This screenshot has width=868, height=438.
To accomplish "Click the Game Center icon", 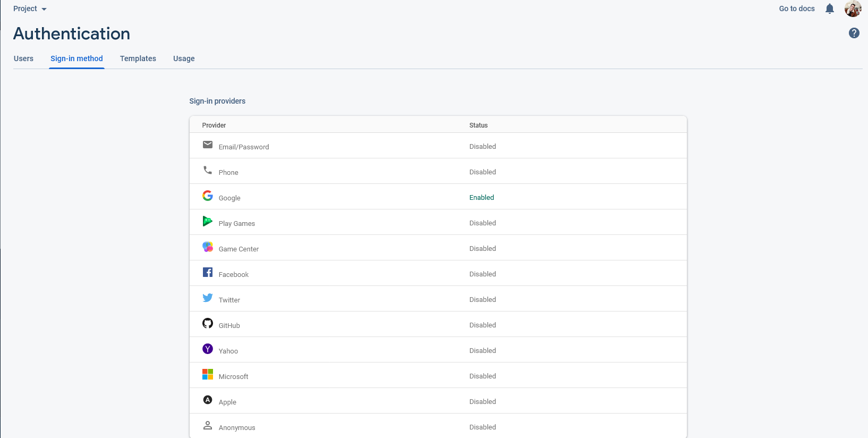I will [x=208, y=247].
